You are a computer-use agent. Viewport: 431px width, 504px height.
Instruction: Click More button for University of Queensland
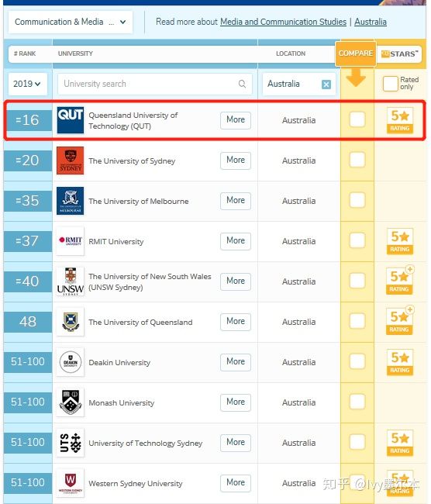(236, 322)
